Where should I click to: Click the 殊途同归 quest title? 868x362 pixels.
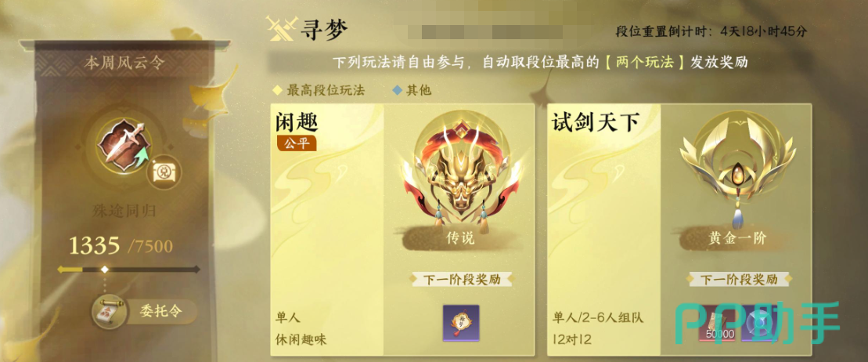[125, 212]
